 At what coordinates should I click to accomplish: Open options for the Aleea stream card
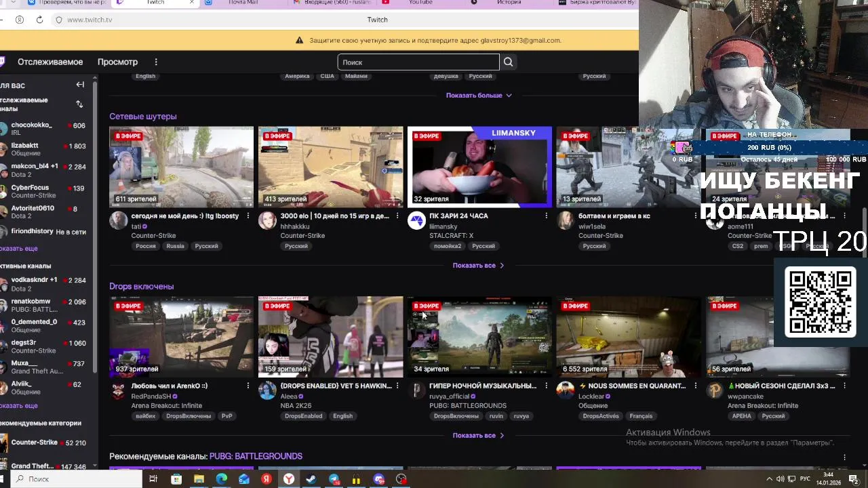(x=397, y=386)
